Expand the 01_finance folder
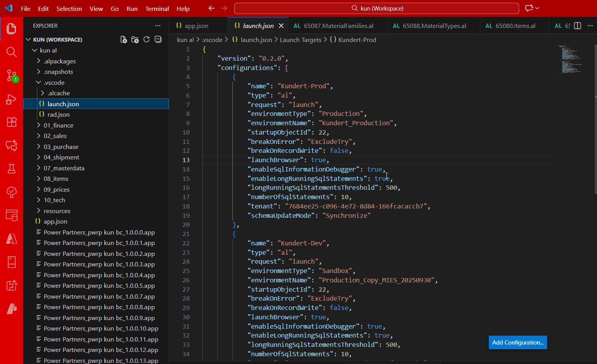Screen dimensions: 597x364 [x=39, y=125]
